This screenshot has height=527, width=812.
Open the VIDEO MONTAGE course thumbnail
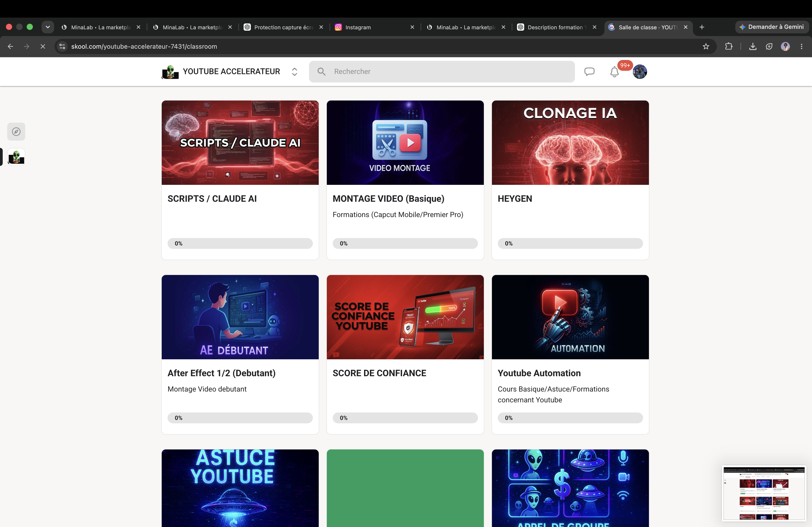tap(405, 142)
